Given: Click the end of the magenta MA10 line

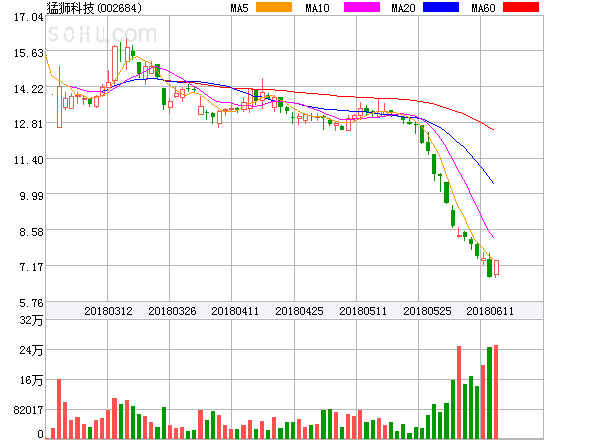Looking at the screenshot, I should click(493, 237).
